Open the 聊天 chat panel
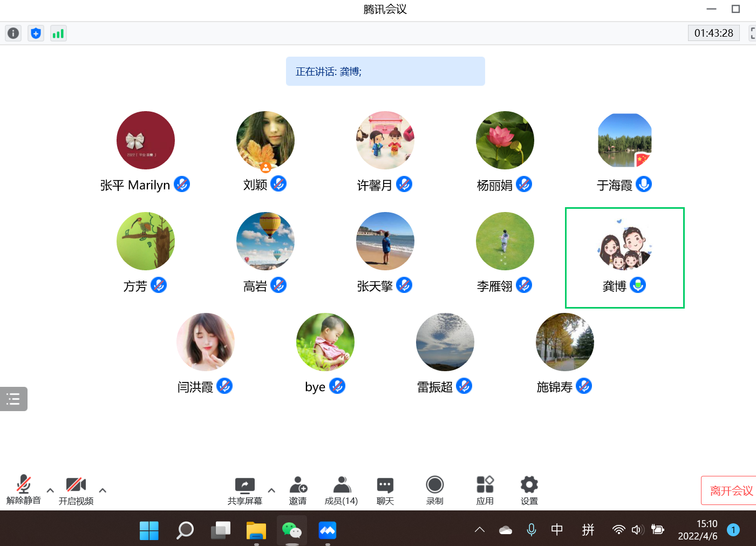The height and width of the screenshot is (546, 756). pyautogui.click(x=385, y=490)
